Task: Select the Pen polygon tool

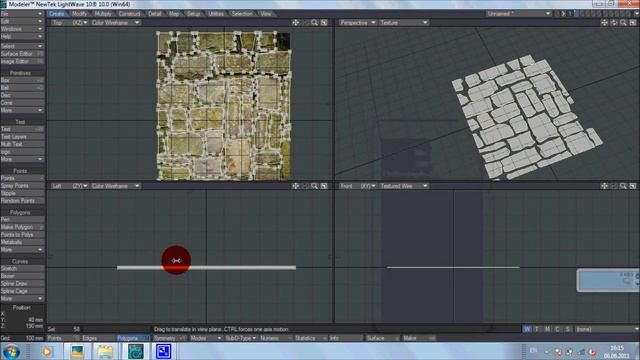Action: pos(22,220)
